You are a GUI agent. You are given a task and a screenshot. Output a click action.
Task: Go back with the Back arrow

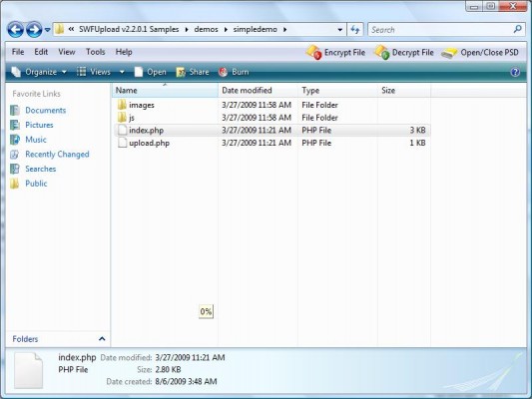tap(16, 30)
